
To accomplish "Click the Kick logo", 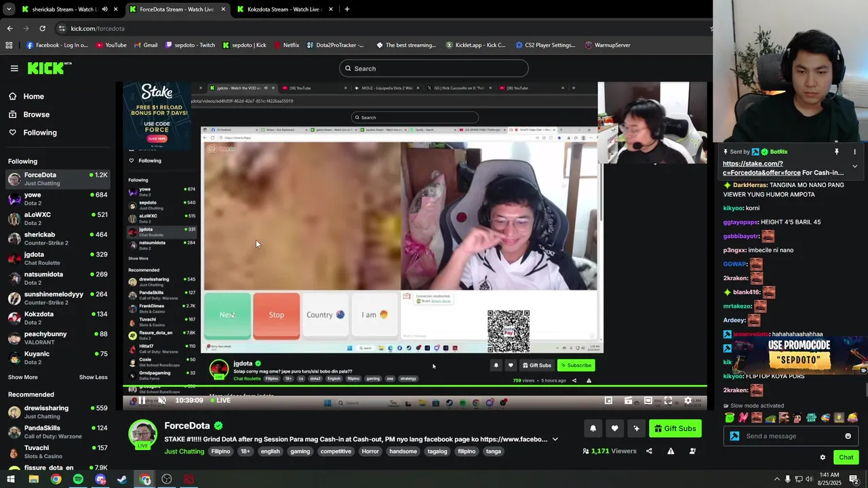I will [x=49, y=68].
